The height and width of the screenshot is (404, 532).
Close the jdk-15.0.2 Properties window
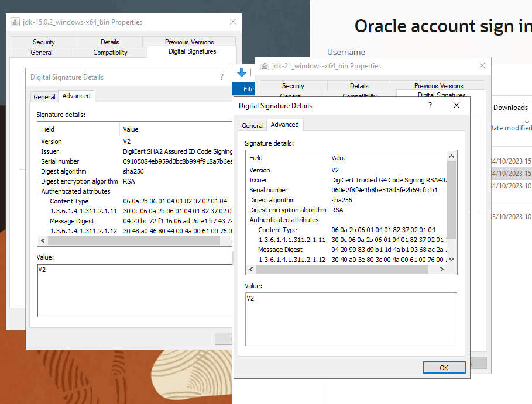[x=232, y=22]
